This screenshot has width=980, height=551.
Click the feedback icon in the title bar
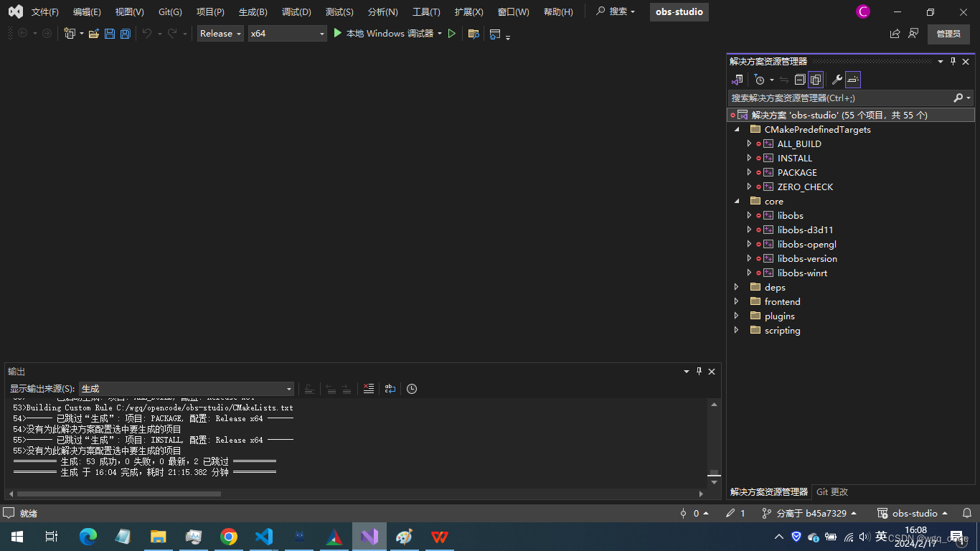tap(913, 34)
